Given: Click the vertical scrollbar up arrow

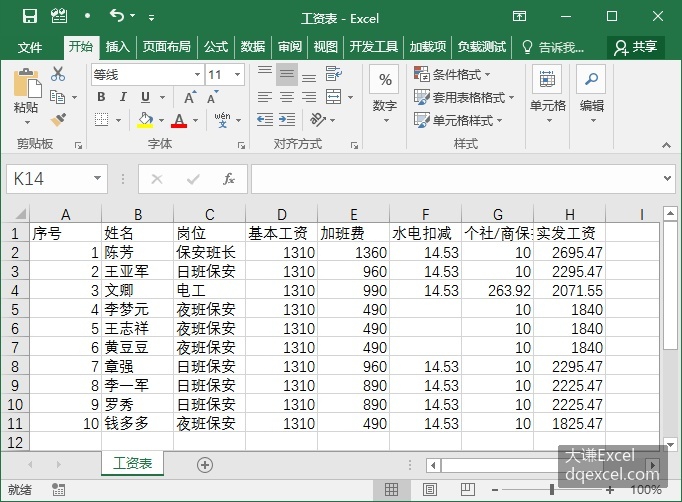Looking at the screenshot, I should (670, 213).
